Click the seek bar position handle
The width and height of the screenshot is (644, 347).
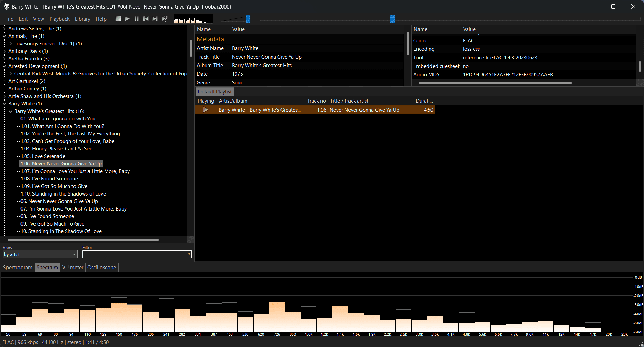393,19
